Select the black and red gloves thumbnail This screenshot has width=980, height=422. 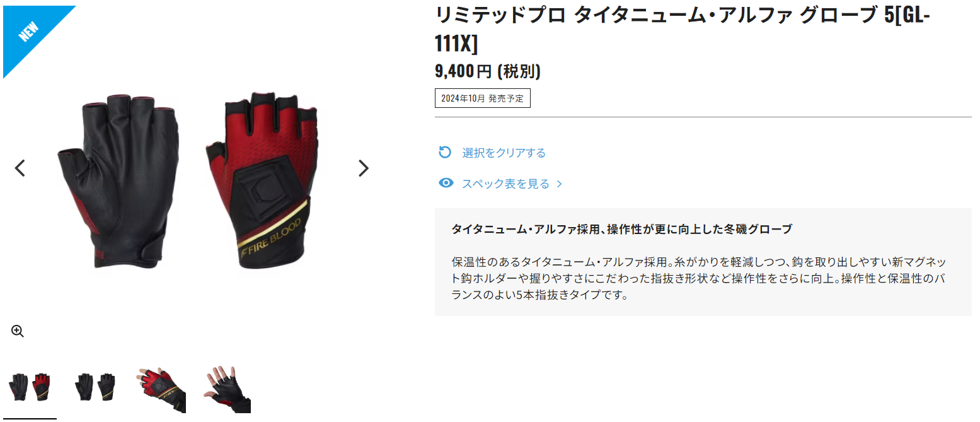28,388
